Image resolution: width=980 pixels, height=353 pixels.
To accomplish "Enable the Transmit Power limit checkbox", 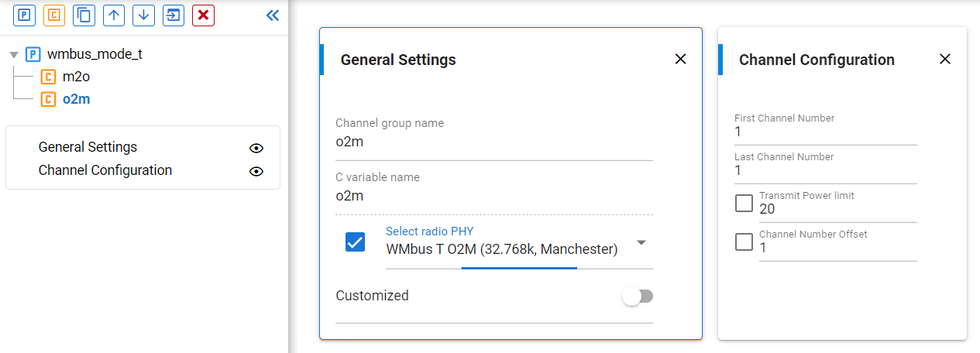I will tap(744, 203).
